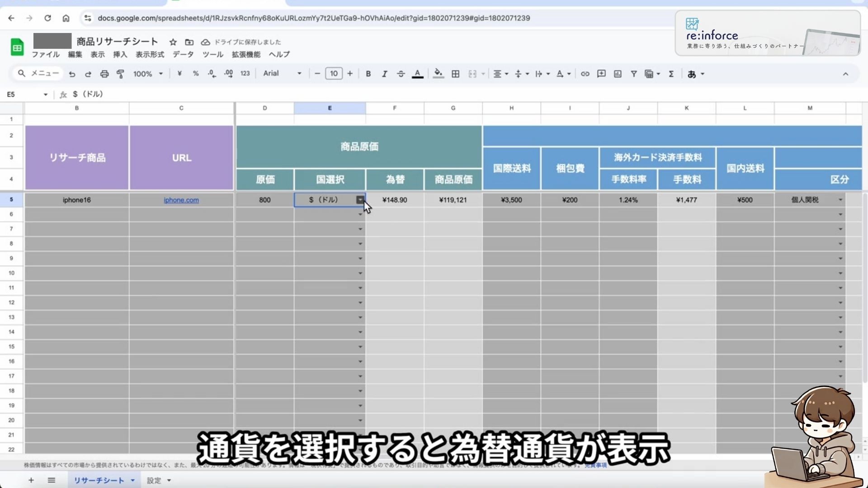868x488 pixels.
Task: Click the insert chart icon
Action: 618,74
